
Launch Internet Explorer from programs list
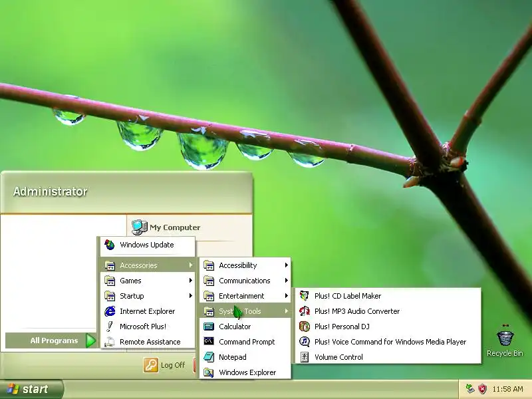coord(148,311)
